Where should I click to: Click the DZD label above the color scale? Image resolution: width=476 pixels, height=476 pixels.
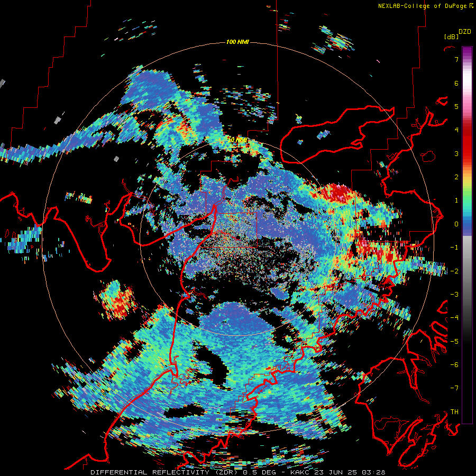(464, 32)
